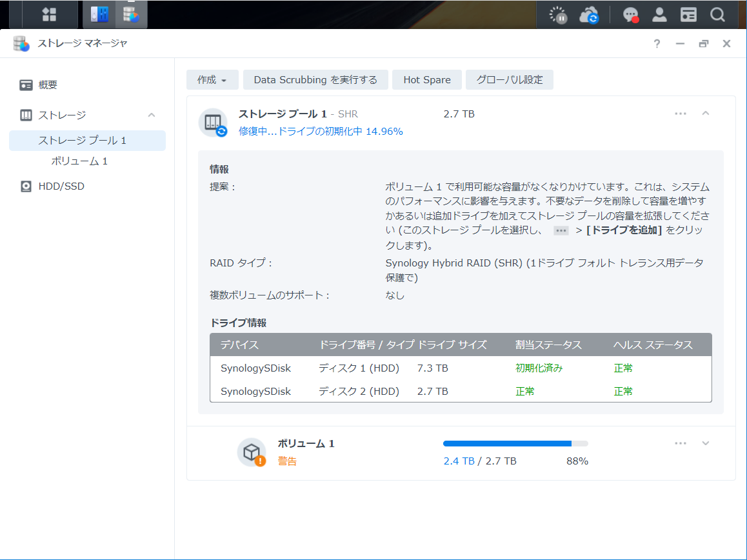Image resolution: width=747 pixels, height=560 pixels.
Task: Click the 初期化済み allocation status
Action: pyautogui.click(x=539, y=368)
